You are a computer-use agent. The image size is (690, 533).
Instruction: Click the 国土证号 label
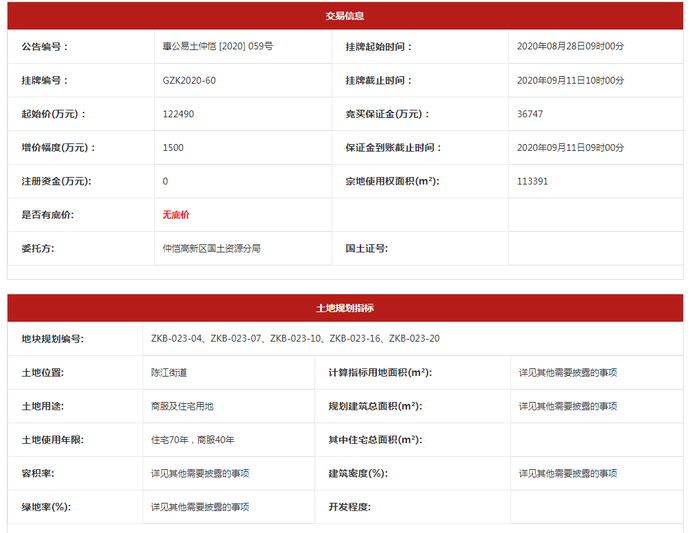(366, 248)
